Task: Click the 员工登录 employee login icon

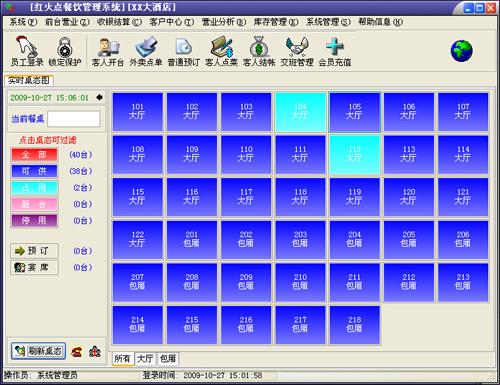Action: click(x=27, y=50)
